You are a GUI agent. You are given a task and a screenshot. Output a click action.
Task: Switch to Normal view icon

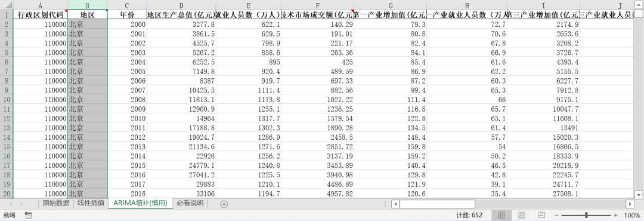click(501, 215)
